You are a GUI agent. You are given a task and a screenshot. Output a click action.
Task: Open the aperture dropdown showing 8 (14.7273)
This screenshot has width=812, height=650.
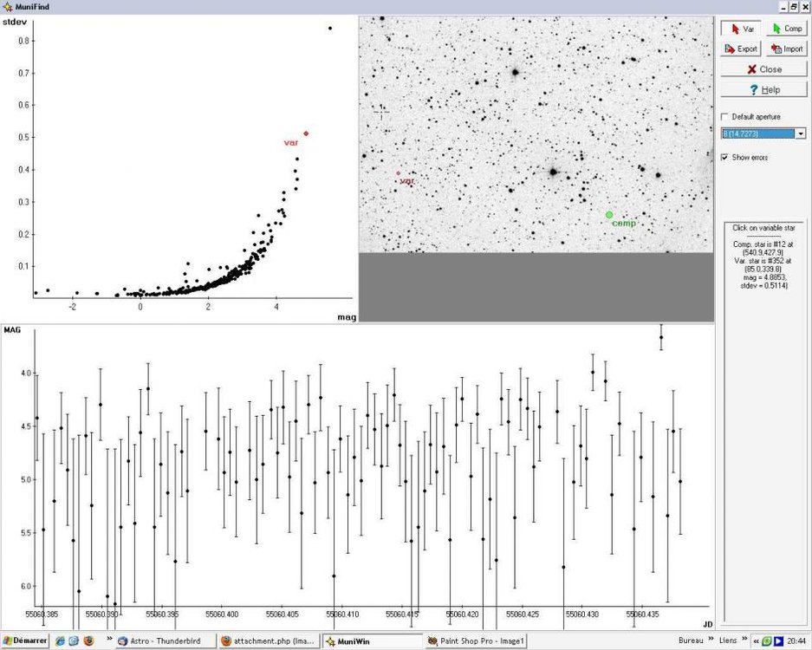point(801,133)
